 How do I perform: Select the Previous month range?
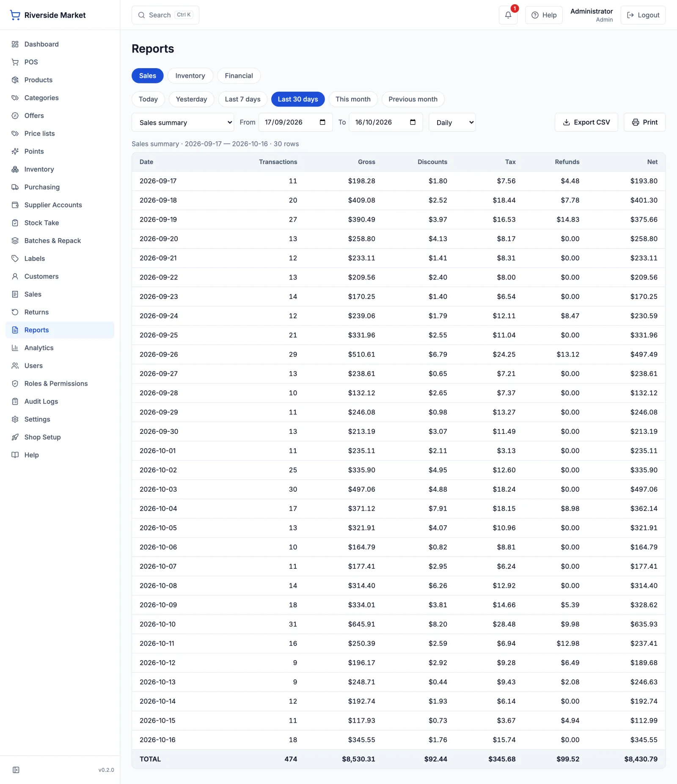[x=413, y=99]
